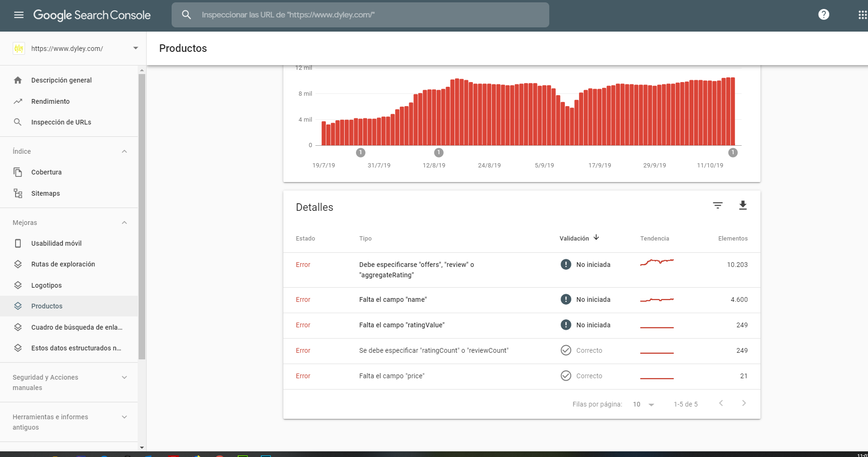868x457 pixels.
Task: Click the 1-5 de 5 pagination text
Action: tap(686, 405)
